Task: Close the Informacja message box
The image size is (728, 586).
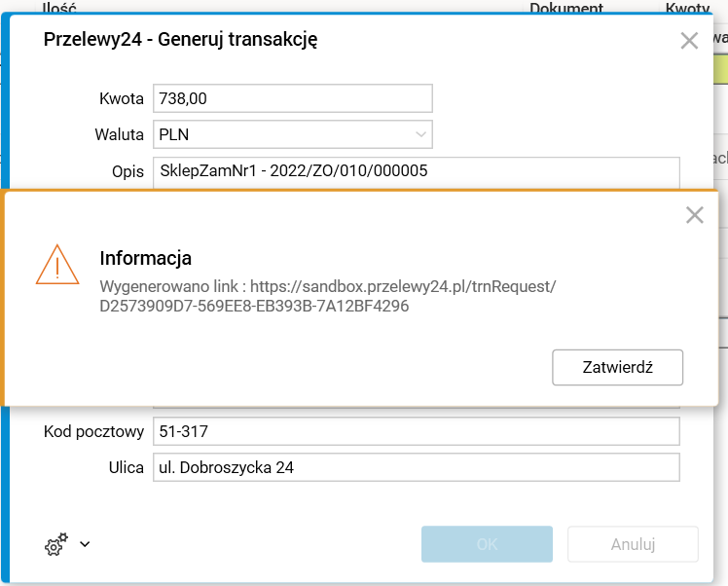Action: point(695,215)
